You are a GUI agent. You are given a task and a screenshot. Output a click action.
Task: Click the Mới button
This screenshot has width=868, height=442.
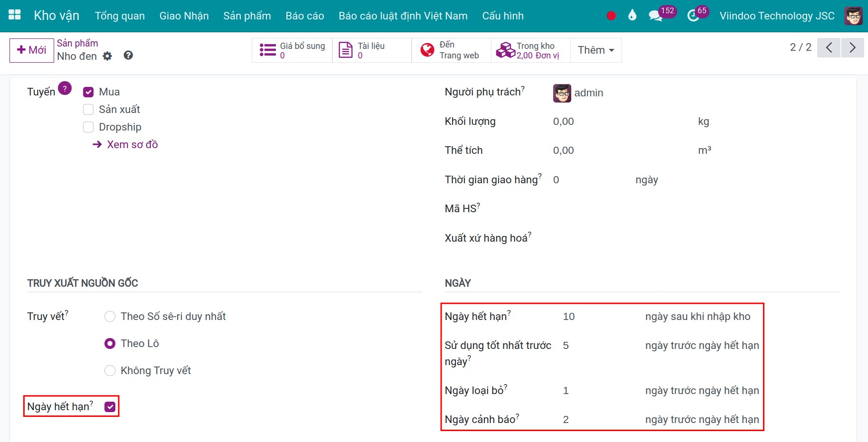pyautogui.click(x=32, y=50)
